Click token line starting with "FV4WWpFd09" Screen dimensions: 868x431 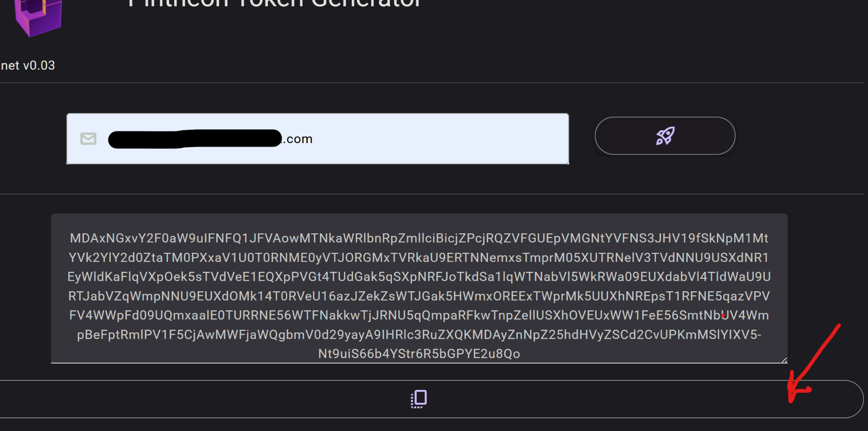[x=419, y=315]
